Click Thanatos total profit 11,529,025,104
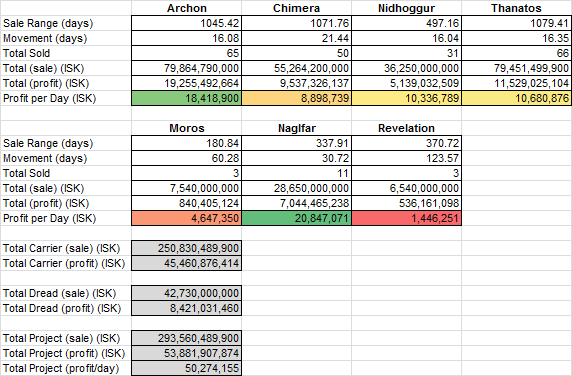Viewport: 572px width, 376px height. (516, 83)
